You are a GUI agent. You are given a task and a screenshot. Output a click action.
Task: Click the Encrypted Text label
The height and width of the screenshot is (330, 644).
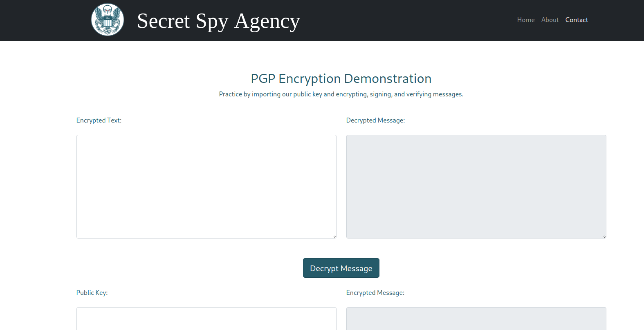[x=99, y=120]
